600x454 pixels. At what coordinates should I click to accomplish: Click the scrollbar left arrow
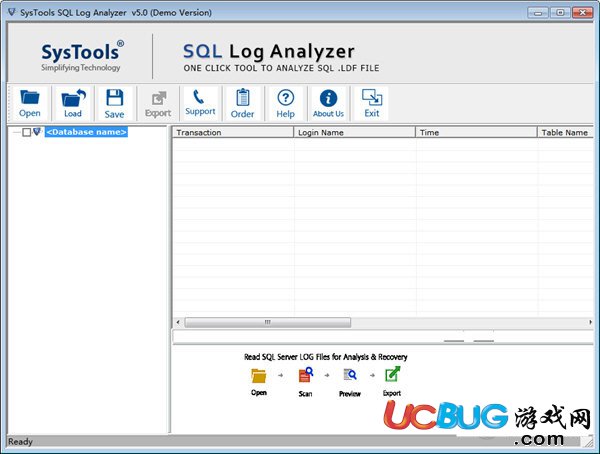coord(178,322)
